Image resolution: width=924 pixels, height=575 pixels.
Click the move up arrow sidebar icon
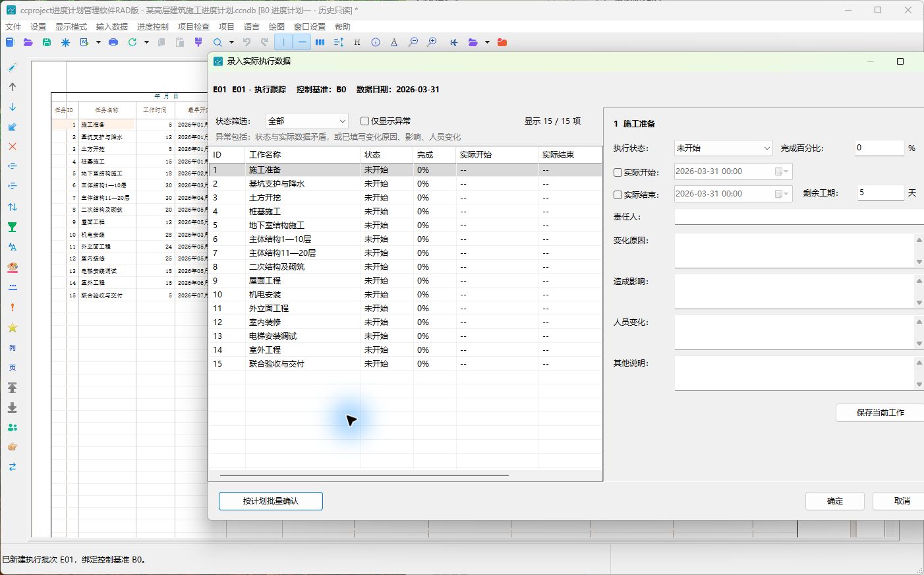pyautogui.click(x=13, y=86)
